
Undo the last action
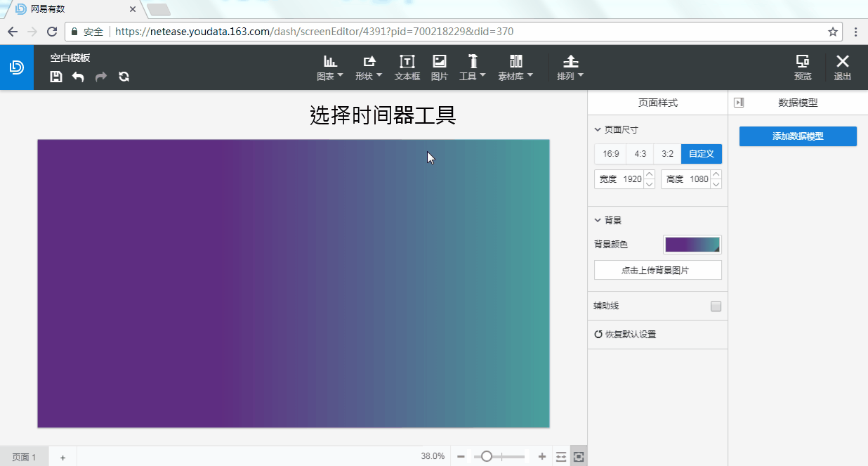(78, 77)
